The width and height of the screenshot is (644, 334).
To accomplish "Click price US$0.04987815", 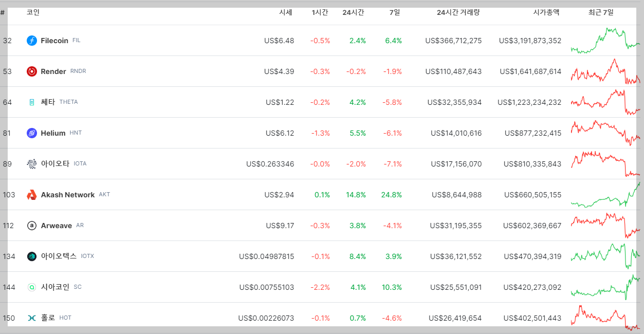I will pos(267,256).
